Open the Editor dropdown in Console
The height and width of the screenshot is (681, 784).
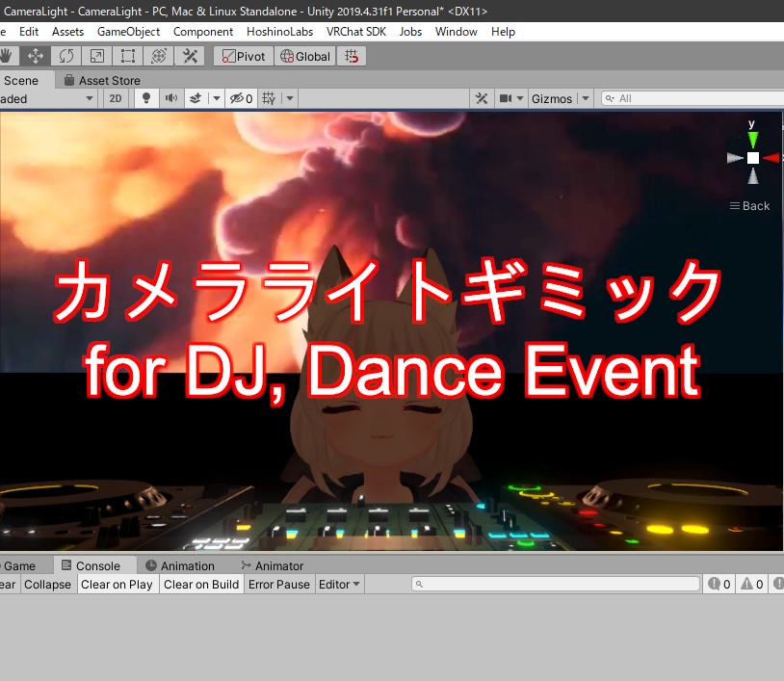(339, 584)
